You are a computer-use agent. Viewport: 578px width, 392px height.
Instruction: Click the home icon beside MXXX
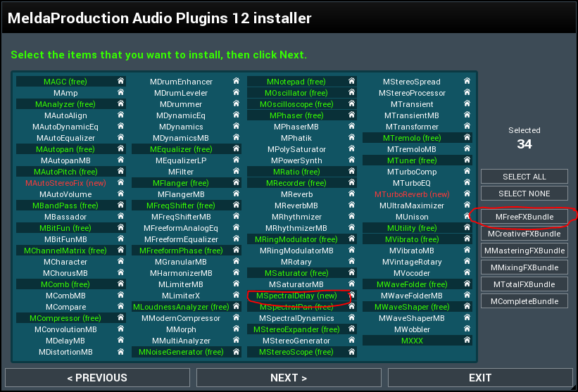[x=467, y=340]
